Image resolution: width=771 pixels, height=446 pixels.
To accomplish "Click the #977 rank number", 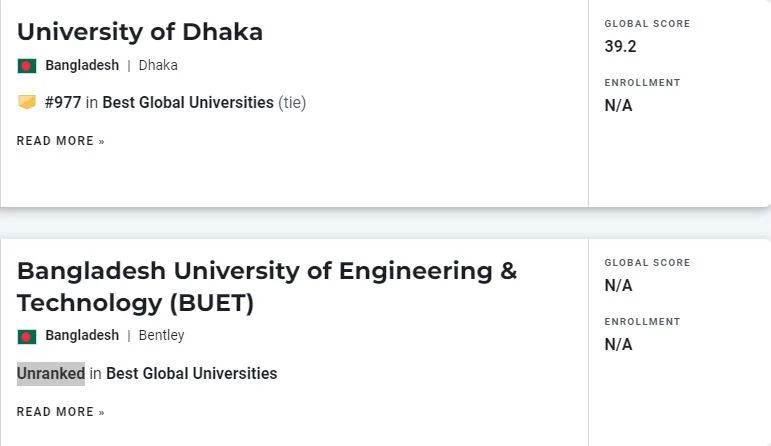I will tap(63, 102).
